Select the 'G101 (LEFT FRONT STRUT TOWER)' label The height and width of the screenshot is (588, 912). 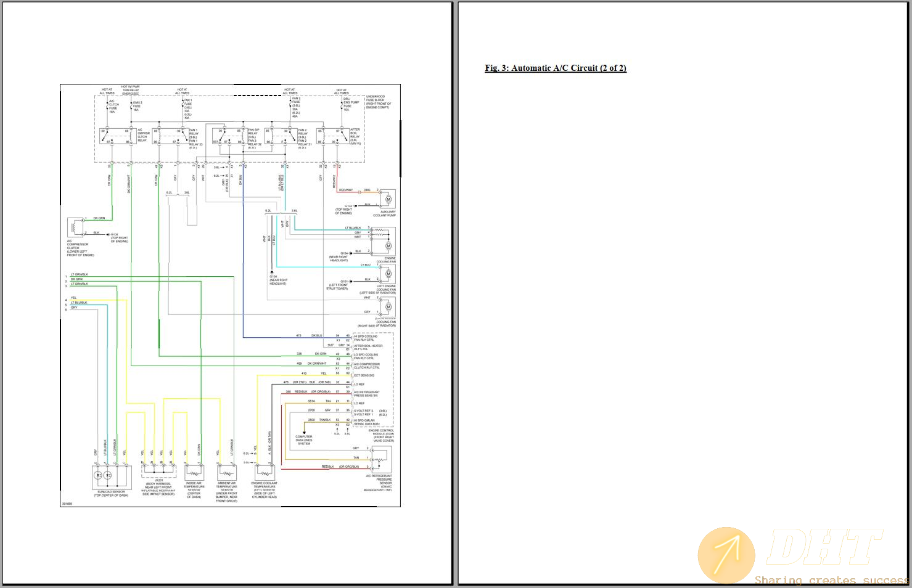coord(337,285)
